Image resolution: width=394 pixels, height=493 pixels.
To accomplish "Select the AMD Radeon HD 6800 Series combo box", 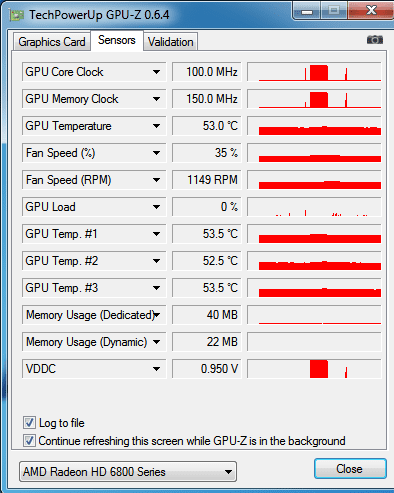I will click(x=128, y=472).
